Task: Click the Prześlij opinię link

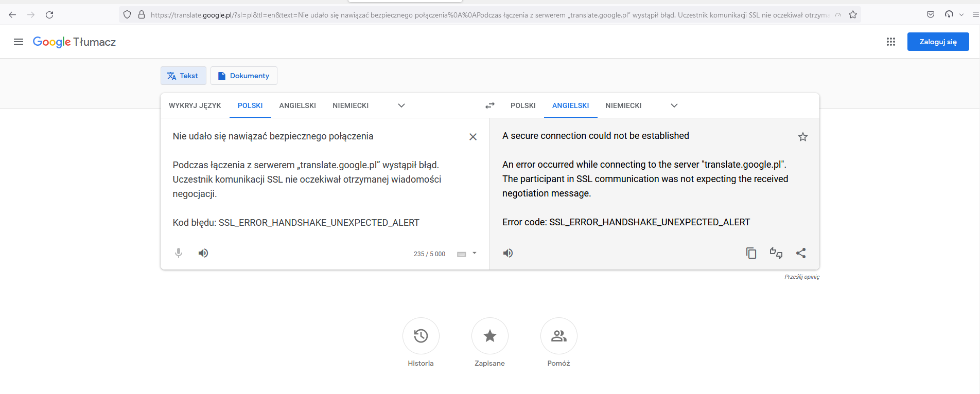Action: [802, 276]
